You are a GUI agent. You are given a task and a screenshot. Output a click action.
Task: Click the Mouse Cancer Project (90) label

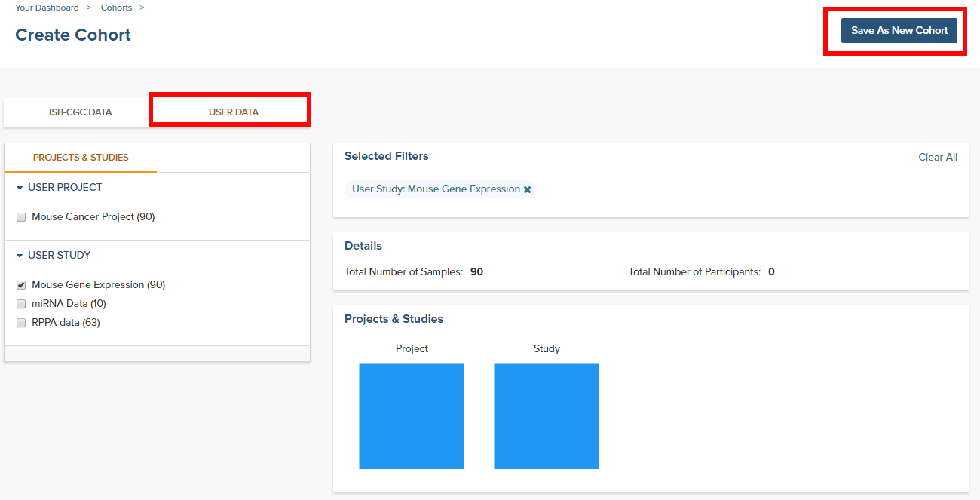pyautogui.click(x=93, y=217)
